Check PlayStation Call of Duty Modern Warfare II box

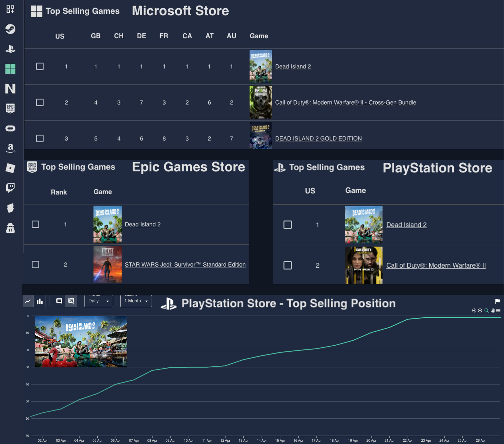pos(287,265)
